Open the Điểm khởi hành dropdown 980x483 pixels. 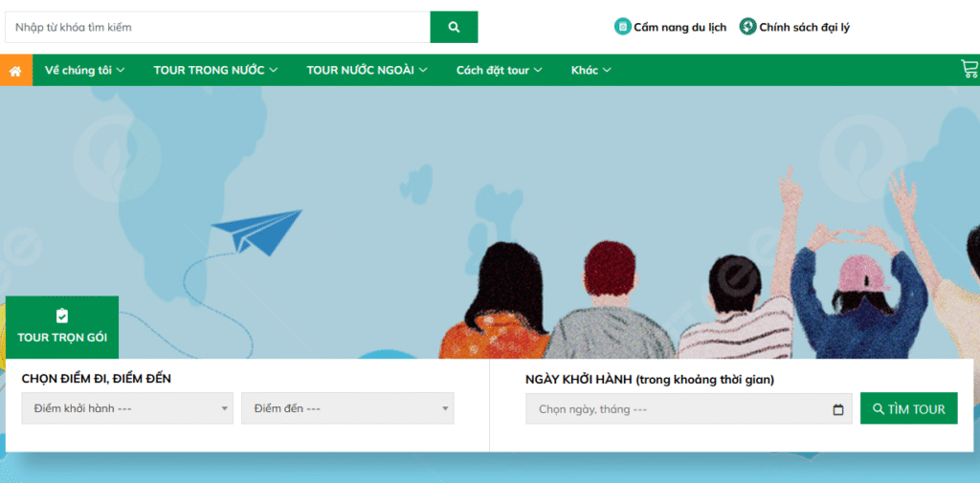point(127,408)
